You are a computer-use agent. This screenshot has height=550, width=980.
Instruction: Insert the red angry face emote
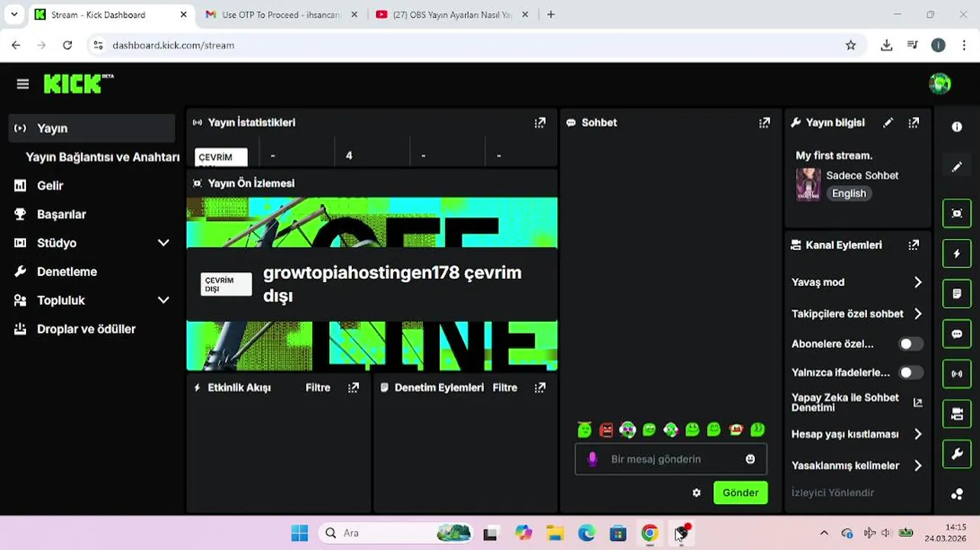coord(606,430)
